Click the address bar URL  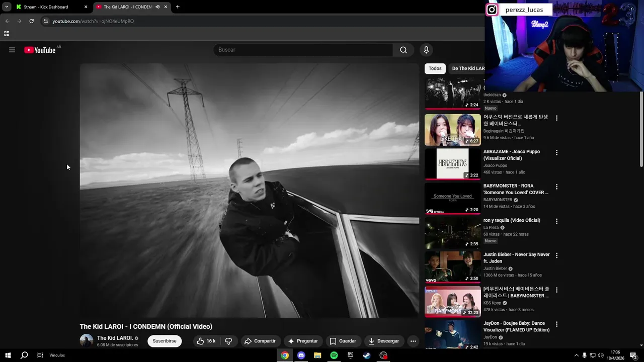[93, 21]
